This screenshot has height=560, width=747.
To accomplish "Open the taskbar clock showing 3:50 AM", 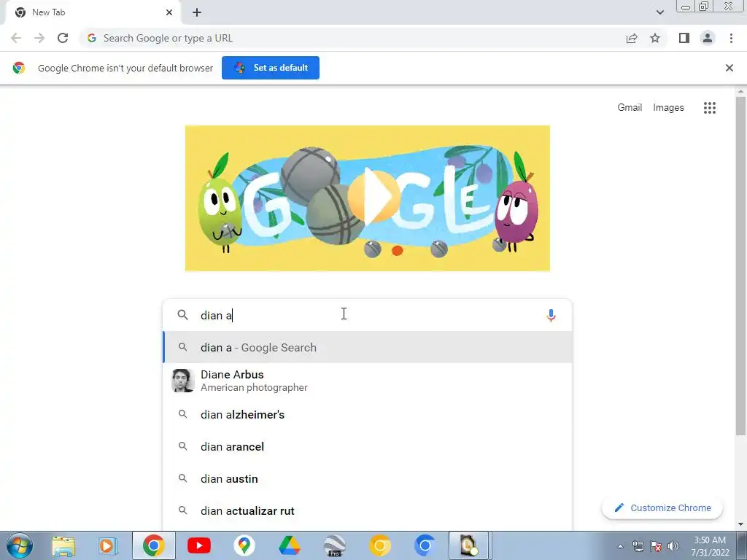I will point(710,546).
